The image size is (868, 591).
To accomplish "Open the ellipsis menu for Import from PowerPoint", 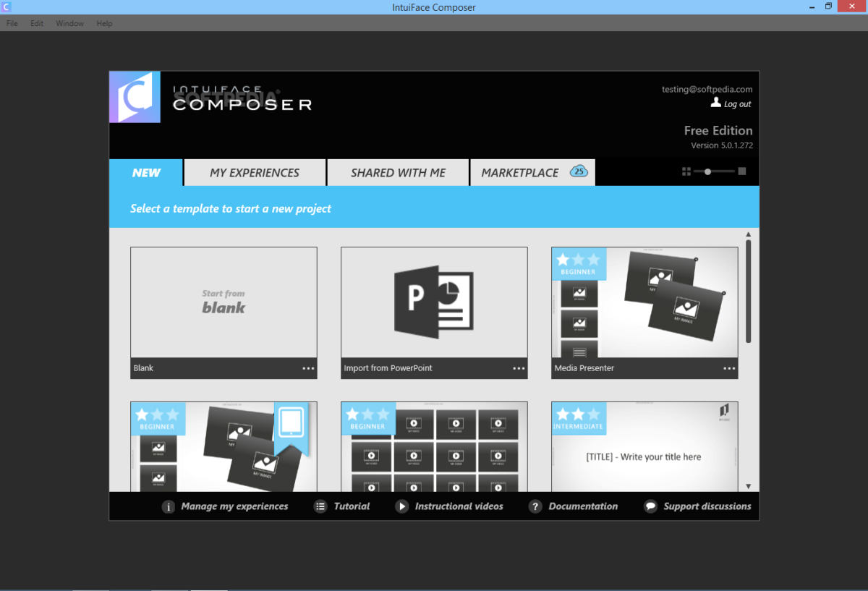I will [x=519, y=368].
